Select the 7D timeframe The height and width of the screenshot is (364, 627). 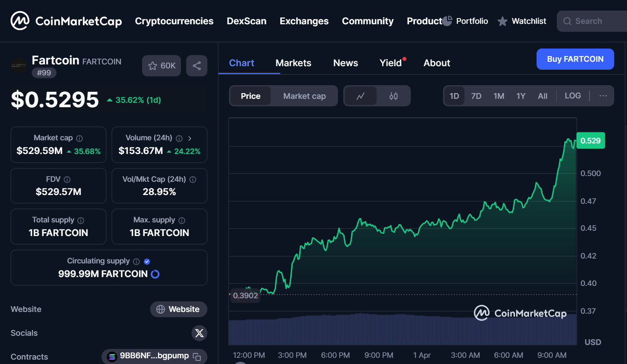click(476, 95)
